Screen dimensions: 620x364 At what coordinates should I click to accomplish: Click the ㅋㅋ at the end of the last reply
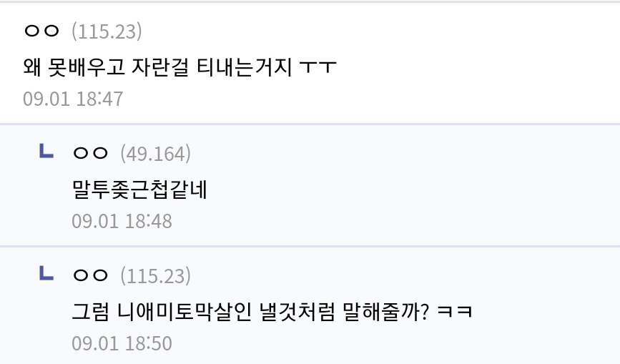[x=455, y=311]
